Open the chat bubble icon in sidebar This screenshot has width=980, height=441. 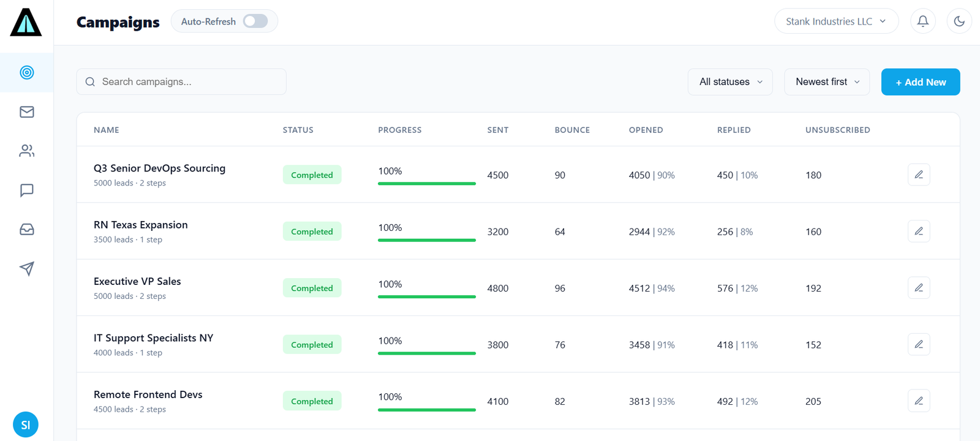pos(27,190)
